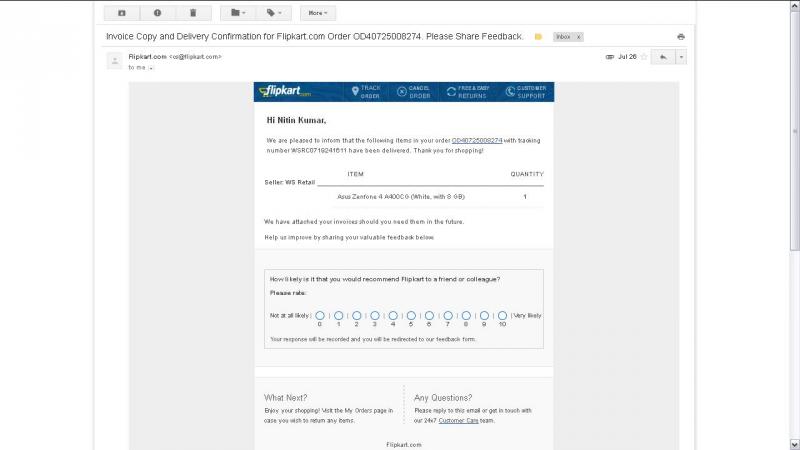Click the 'Hi Nitin Kumar,' greeting

point(296,120)
